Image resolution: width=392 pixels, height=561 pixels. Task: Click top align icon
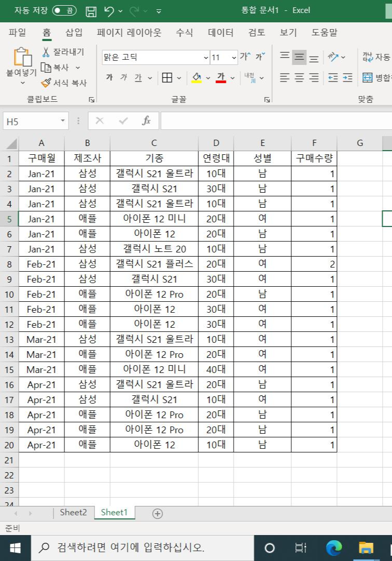(x=285, y=57)
